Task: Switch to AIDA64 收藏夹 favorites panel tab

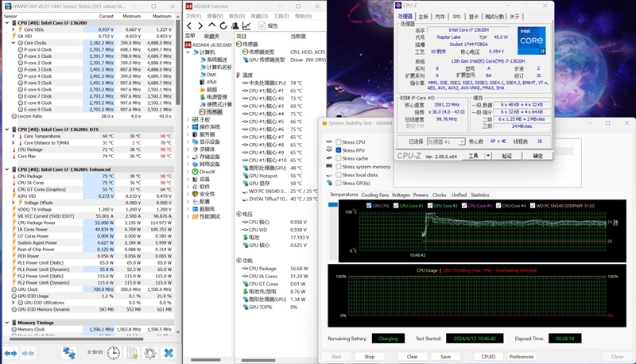Action: (x=211, y=36)
